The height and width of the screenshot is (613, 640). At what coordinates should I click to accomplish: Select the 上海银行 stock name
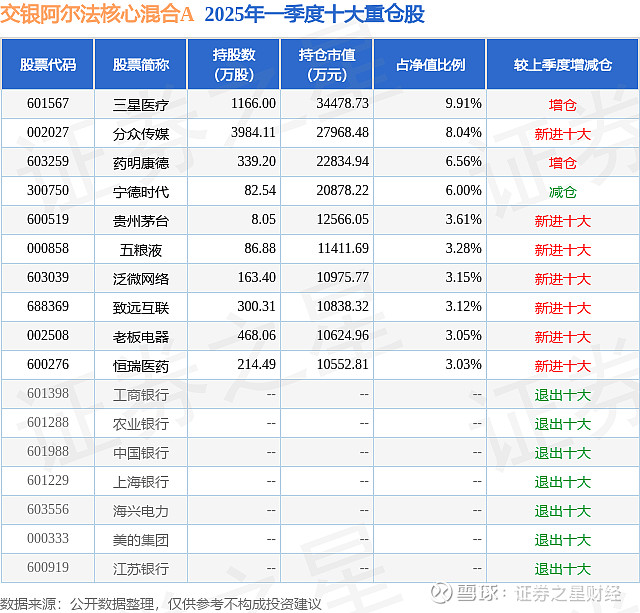tap(141, 482)
